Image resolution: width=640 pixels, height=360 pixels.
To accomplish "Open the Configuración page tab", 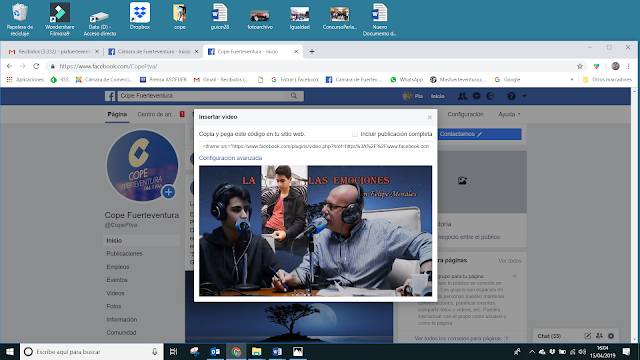I will coord(465,114).
